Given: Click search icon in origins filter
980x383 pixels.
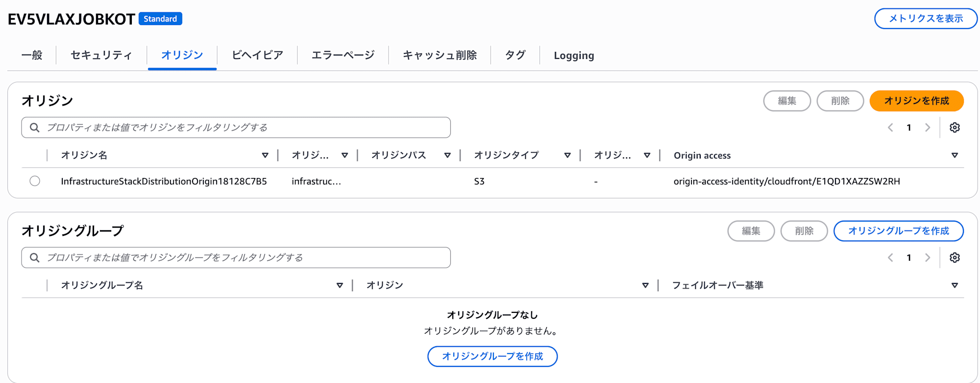Looking at the screenshot, I should click(34, 128).
